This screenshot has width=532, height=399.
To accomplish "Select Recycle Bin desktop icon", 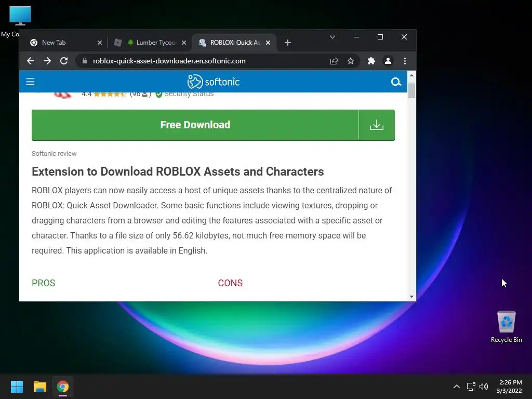I will pyautogui.click(x=506, y=327).
